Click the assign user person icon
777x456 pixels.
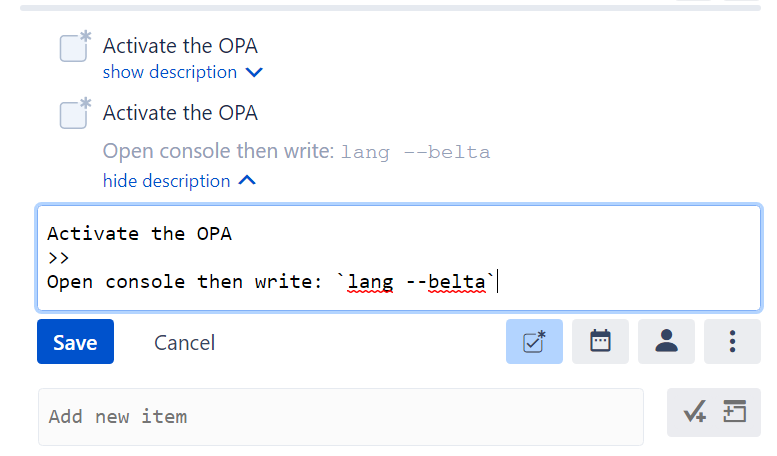pos(667,342)
